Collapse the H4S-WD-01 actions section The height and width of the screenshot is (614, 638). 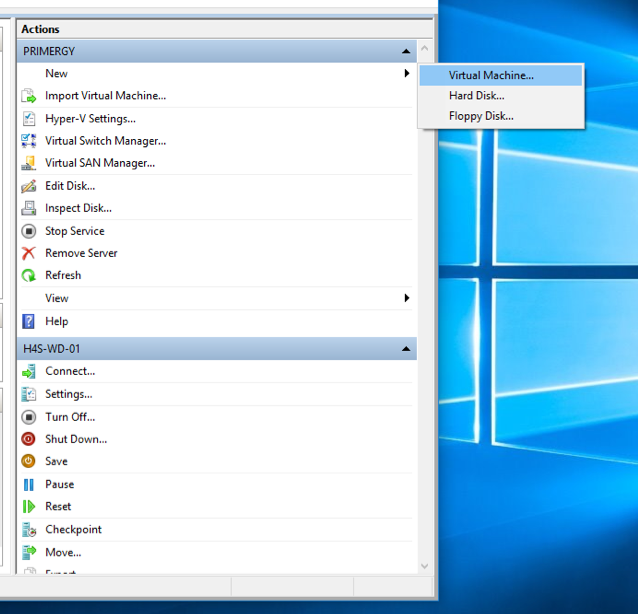click(x=406, y=349)
